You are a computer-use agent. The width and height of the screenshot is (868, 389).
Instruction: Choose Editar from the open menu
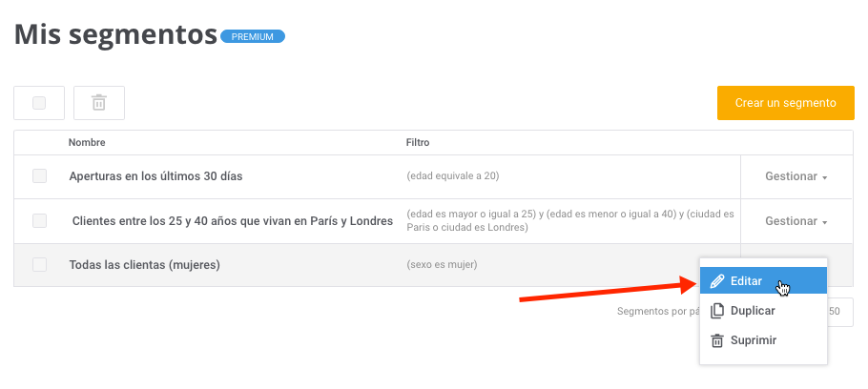pos(763,280)
